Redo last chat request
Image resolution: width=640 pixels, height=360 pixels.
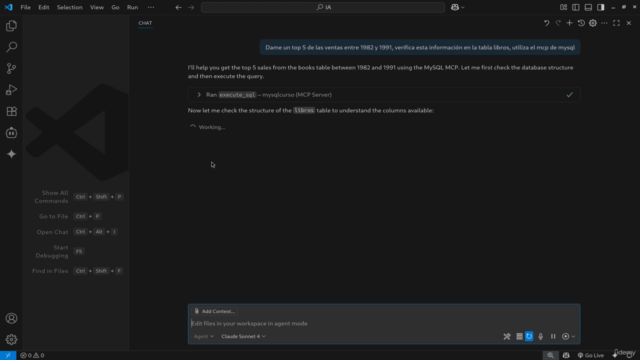pyautogui.click(x=558, y=23)
